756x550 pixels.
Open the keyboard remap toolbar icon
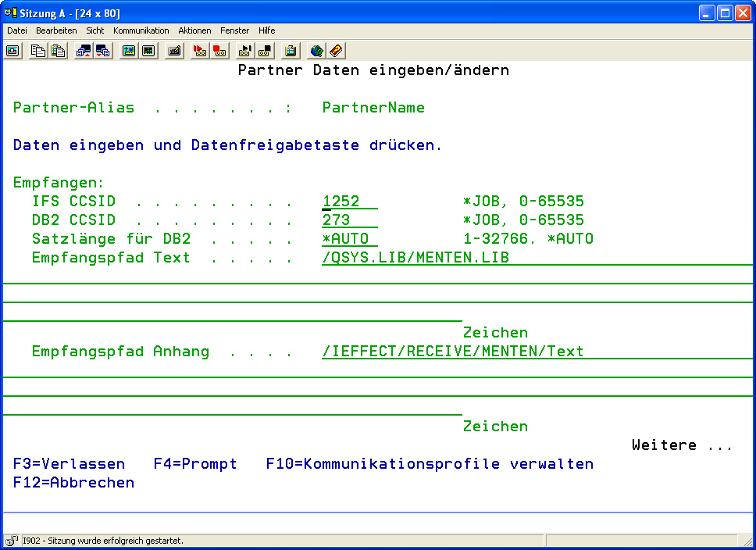(174, 51)
